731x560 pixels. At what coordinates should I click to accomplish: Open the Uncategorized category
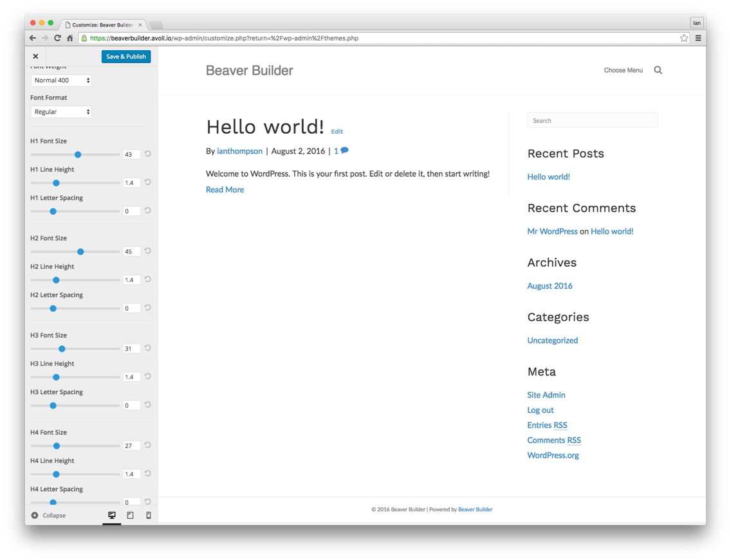click(553, 340)
